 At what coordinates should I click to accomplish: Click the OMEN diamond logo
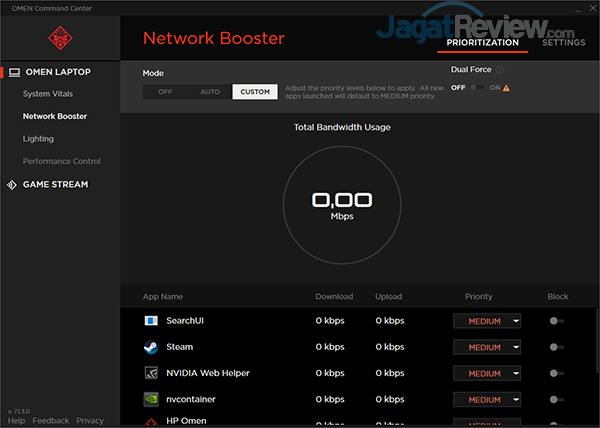59,39
